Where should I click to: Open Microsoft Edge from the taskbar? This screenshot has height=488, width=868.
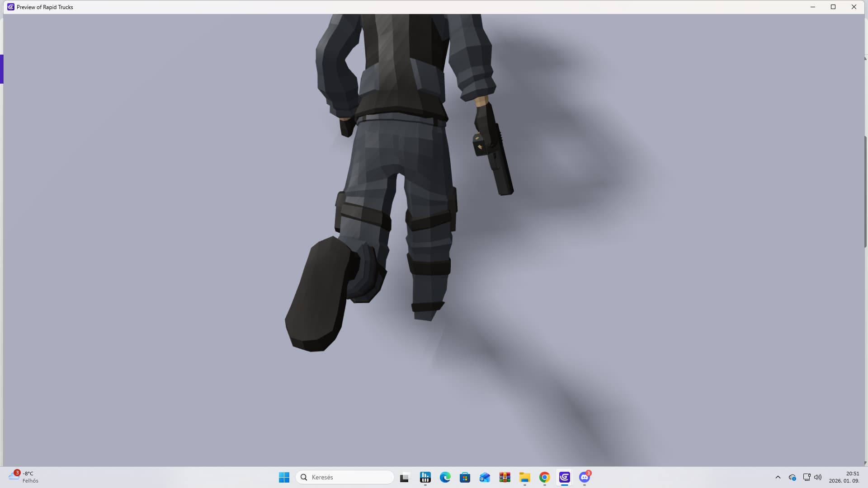pos(445,477)
